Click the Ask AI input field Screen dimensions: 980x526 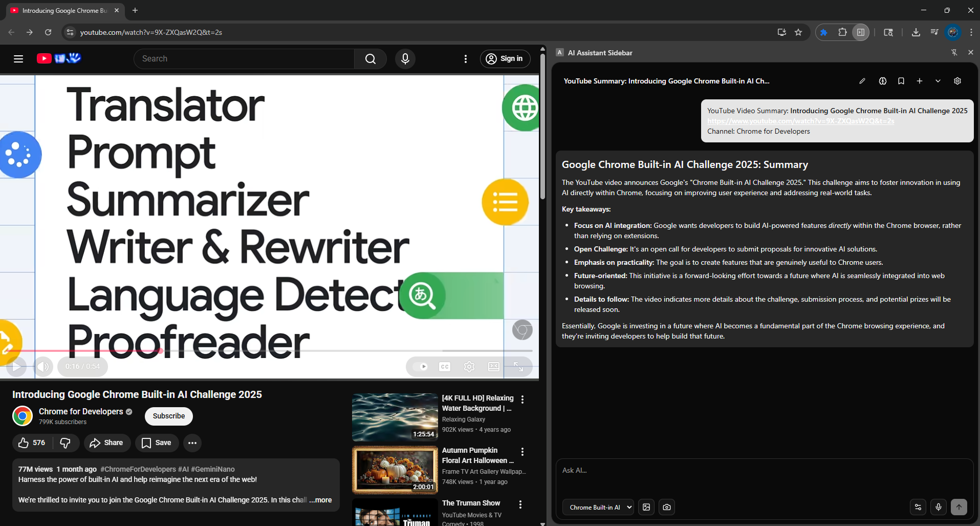764,470
